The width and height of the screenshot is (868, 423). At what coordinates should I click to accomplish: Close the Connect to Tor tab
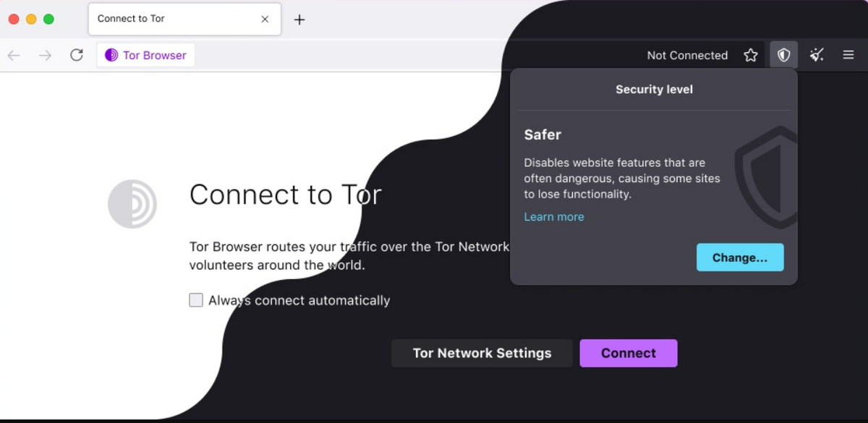(265, 20)
